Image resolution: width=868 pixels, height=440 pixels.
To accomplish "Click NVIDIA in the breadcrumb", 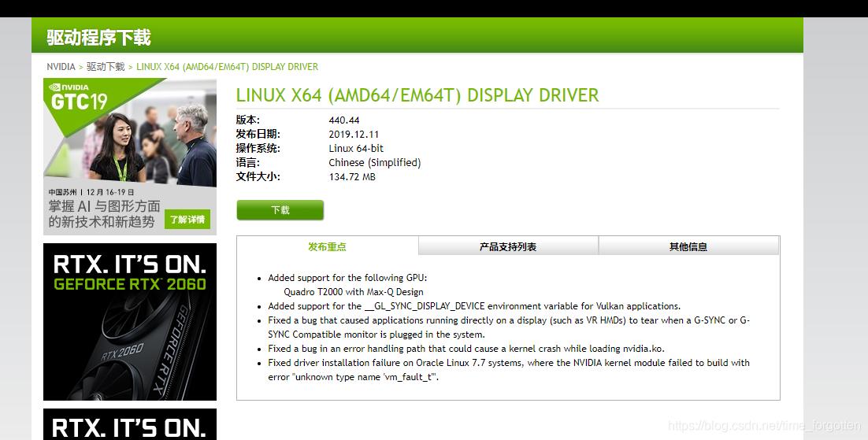I will click(61, 66).
